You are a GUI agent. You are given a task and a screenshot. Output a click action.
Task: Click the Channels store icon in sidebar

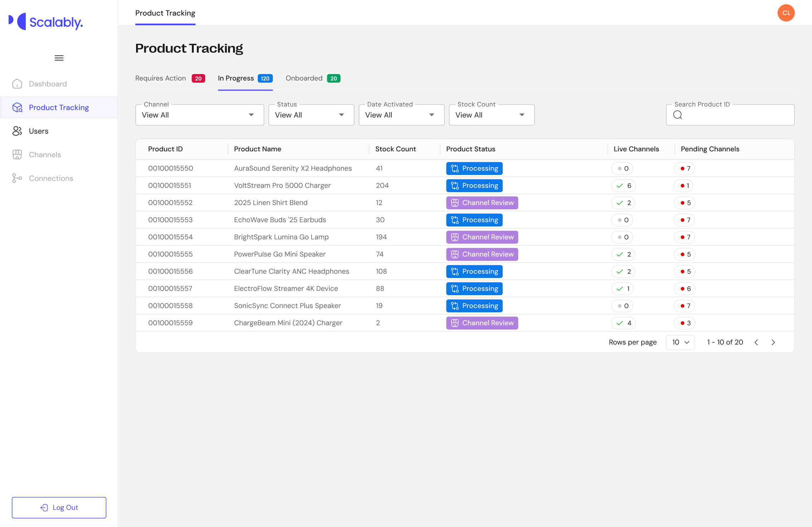(x=17, y=155)
